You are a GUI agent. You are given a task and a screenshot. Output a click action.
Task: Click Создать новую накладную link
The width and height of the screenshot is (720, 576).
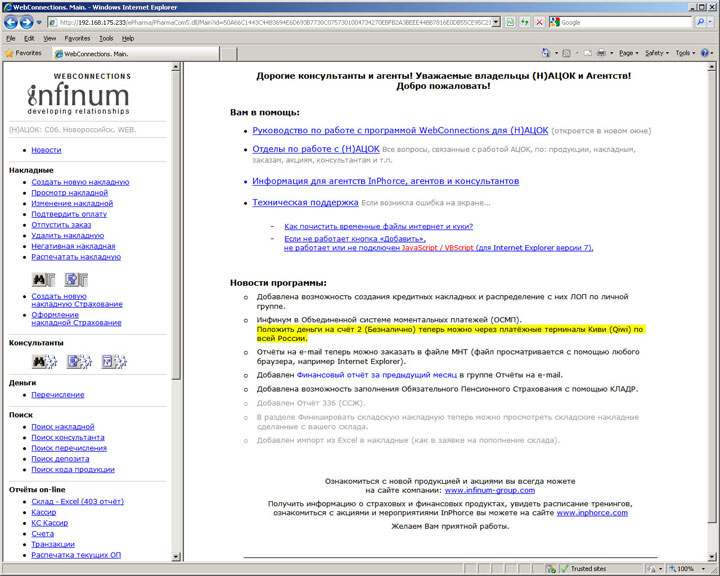(80, 182)
